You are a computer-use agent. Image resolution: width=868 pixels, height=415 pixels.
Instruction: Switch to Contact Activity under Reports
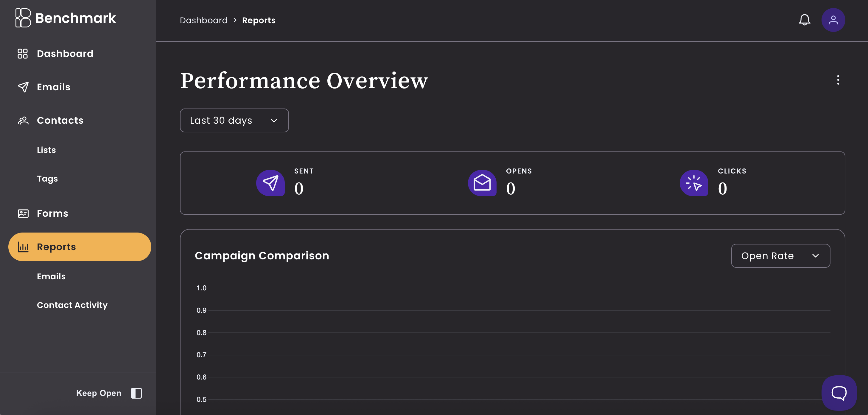(72, 305)
